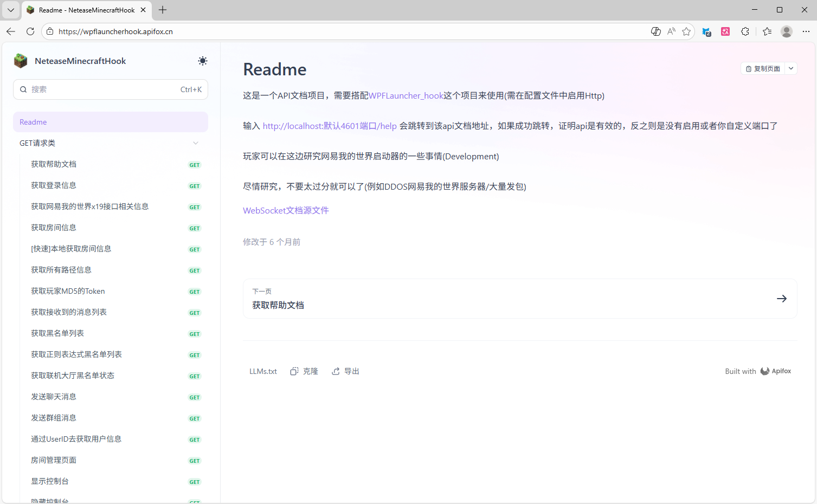The image size is (817, 504).
Task: Collapse the GET请求类 section chevron
Action: click(x=196, y=143)
